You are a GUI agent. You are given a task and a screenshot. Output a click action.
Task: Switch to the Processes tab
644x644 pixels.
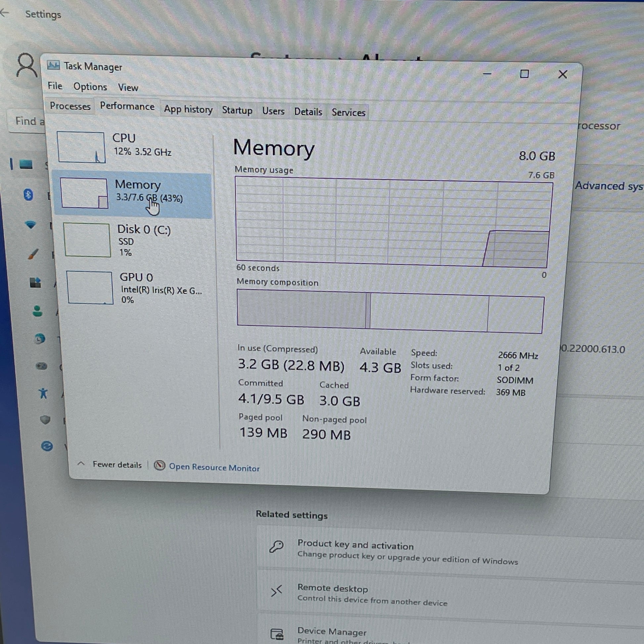(70, 106)
